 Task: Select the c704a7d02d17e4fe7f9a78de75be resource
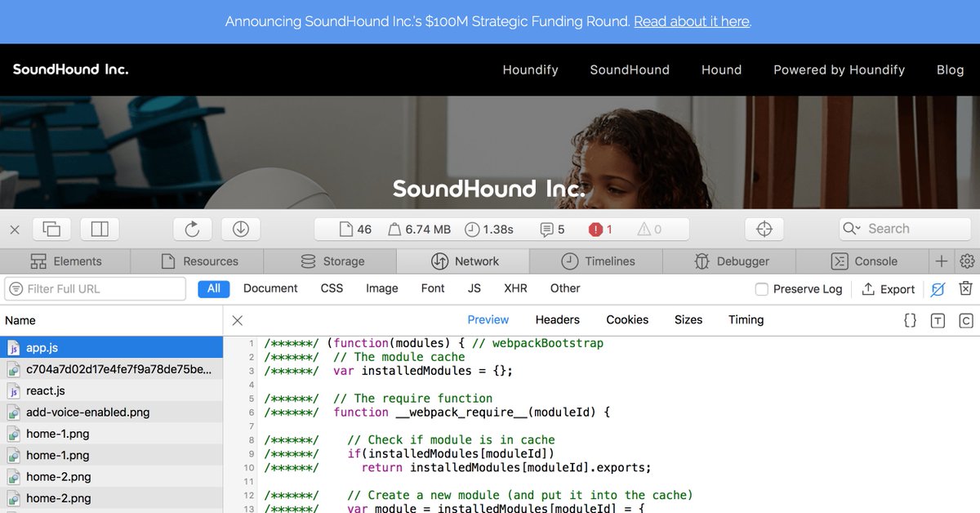click(111, 369)
